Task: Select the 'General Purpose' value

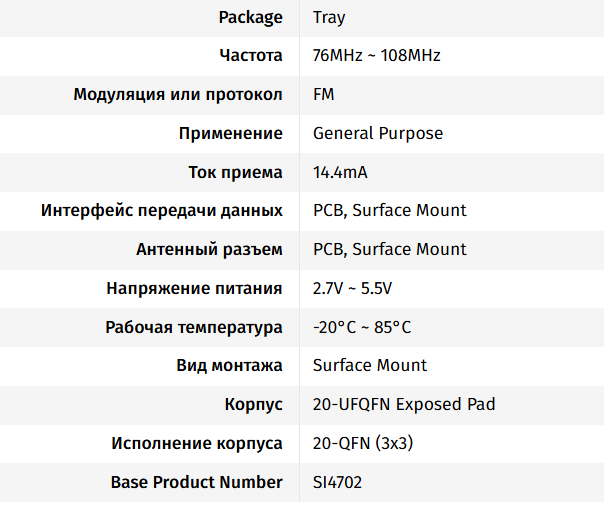Action: 378,133
